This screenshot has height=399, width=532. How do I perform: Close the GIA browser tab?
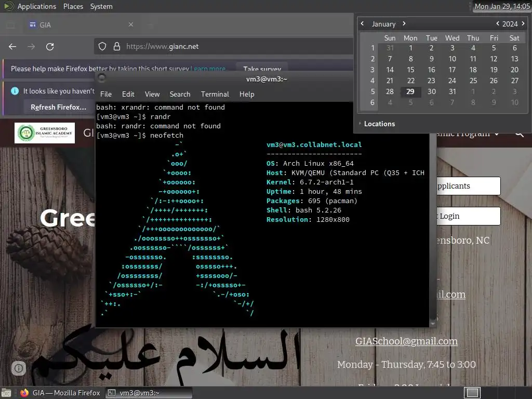[130, 24]
